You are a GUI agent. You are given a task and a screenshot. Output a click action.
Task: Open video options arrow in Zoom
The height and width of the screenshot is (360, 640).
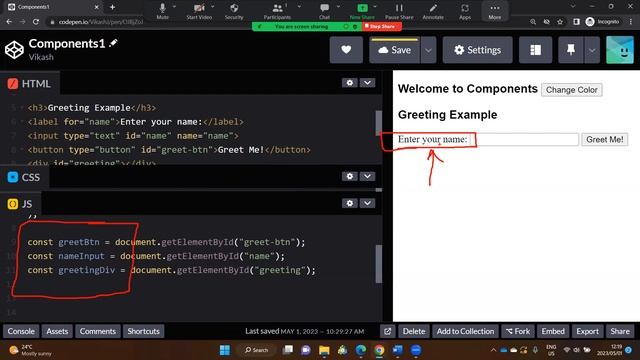213,7
